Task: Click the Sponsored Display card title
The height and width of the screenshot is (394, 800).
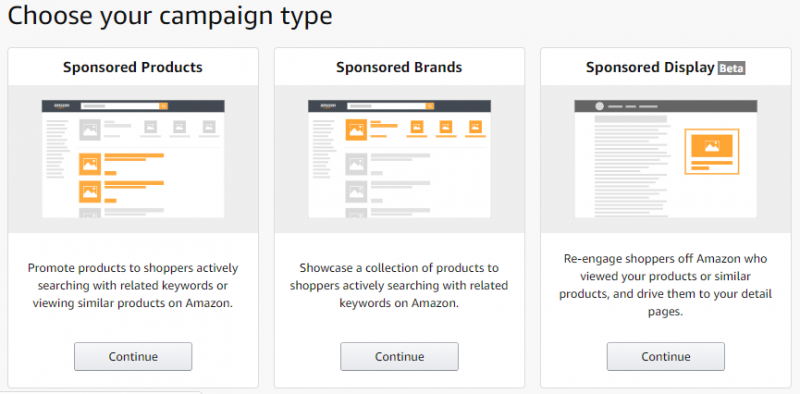Action: 650,68
